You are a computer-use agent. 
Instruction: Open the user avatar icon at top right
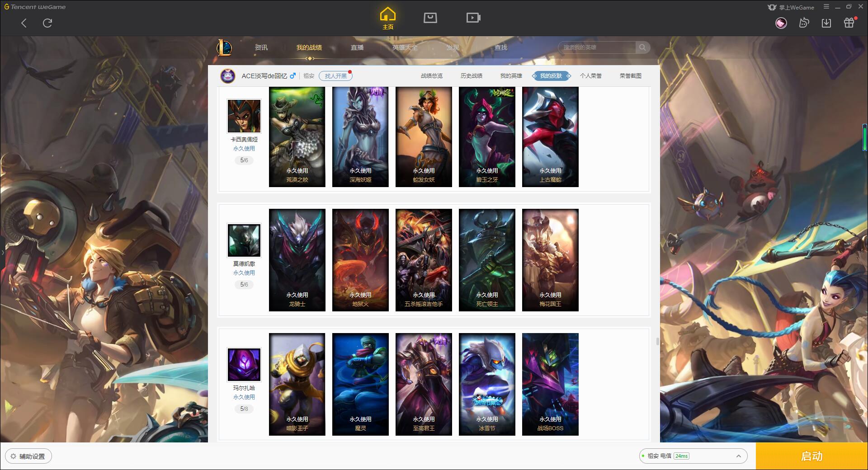point(781,23)
